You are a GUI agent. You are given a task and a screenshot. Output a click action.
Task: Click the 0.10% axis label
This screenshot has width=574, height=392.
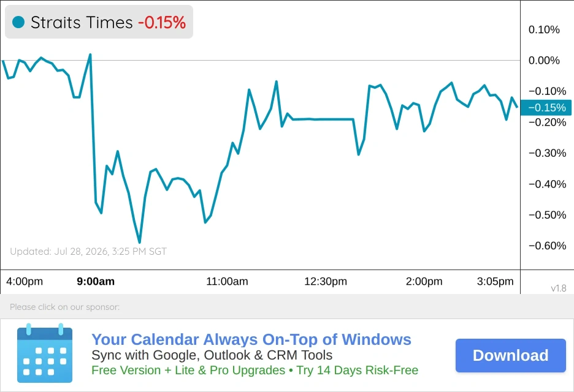(x=544, y=29)
